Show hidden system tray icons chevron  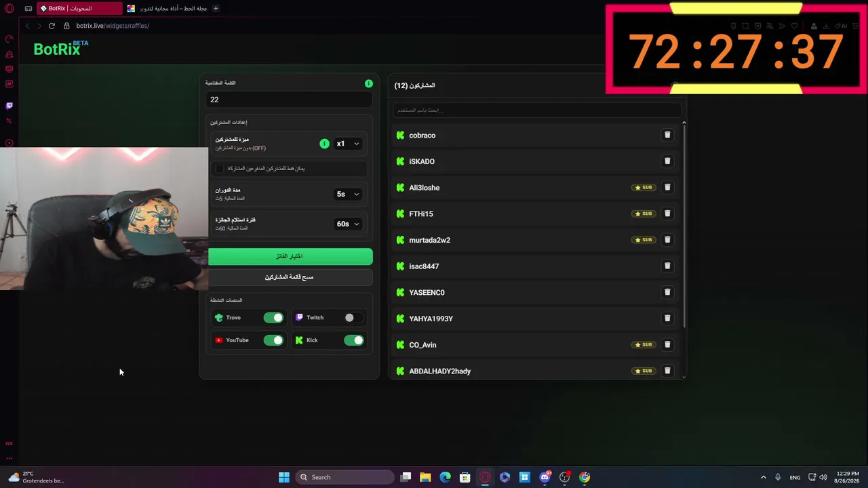click(x=763, y=477)
